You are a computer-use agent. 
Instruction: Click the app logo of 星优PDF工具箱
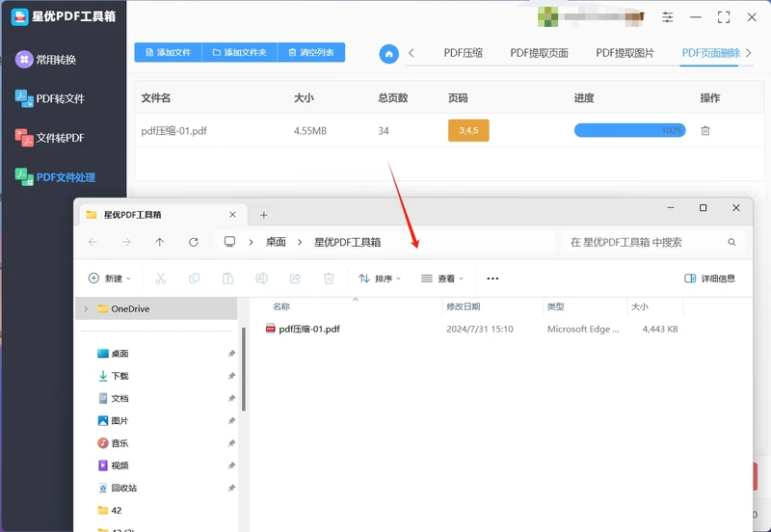19,16
